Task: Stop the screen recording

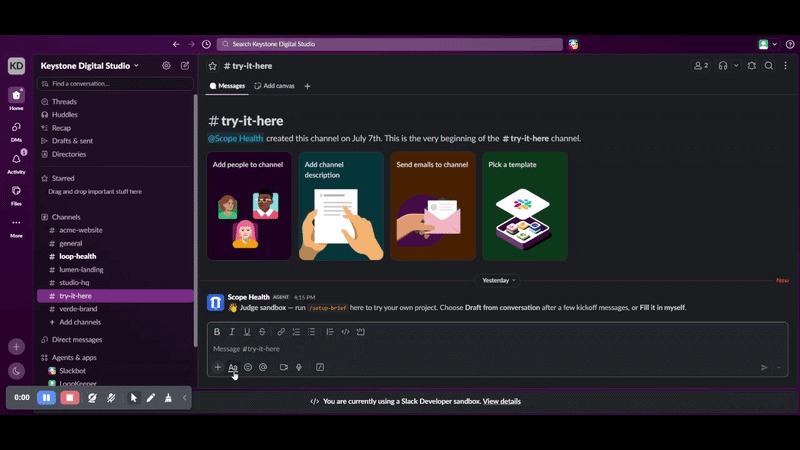Action: [x=70, y=397]
